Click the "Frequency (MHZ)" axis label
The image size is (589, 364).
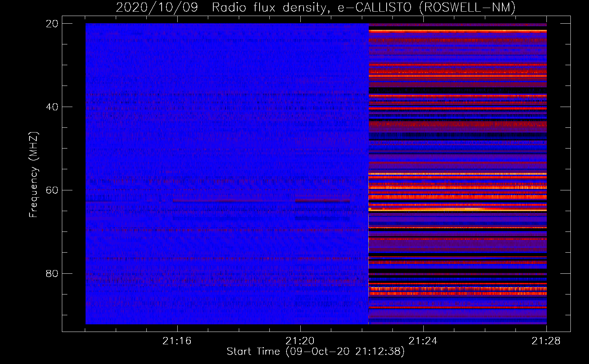pyautogui.click(x=33, y=175)
